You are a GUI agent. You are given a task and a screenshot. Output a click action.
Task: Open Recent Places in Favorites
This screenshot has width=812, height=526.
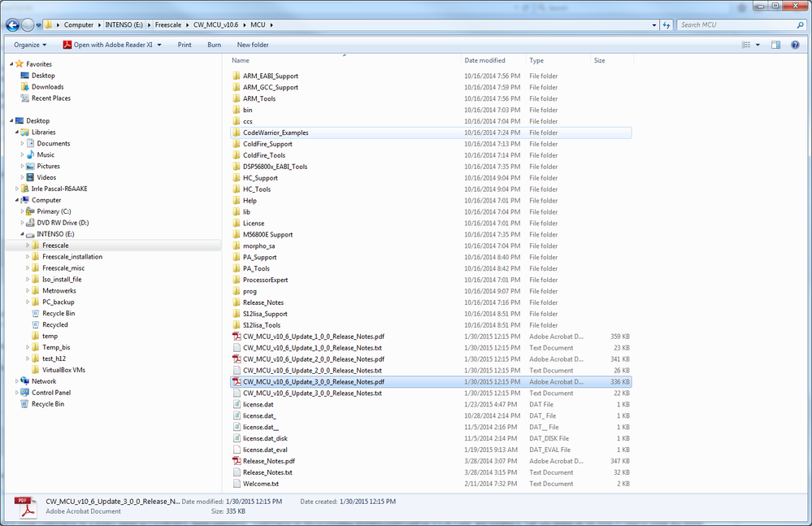click(x=50, y=98)
